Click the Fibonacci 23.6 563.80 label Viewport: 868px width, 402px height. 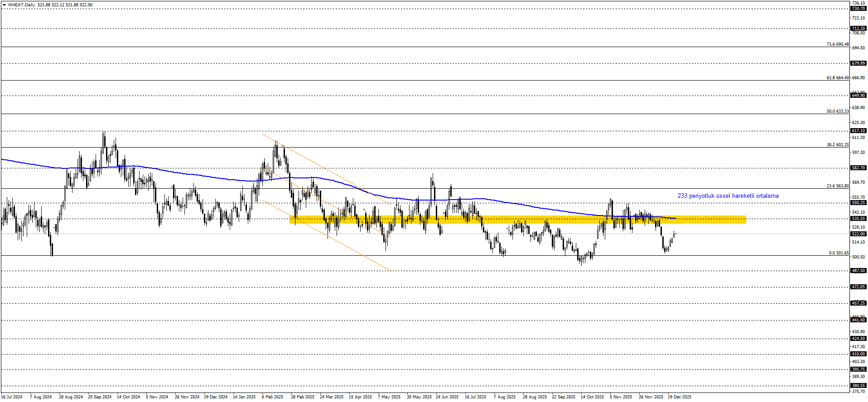(x=837, y=186)
